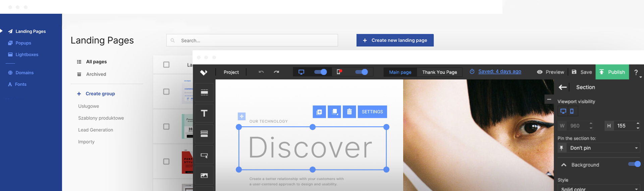
Task: Tick the checkbox of first landing page row
Action: tap(166, 91)
